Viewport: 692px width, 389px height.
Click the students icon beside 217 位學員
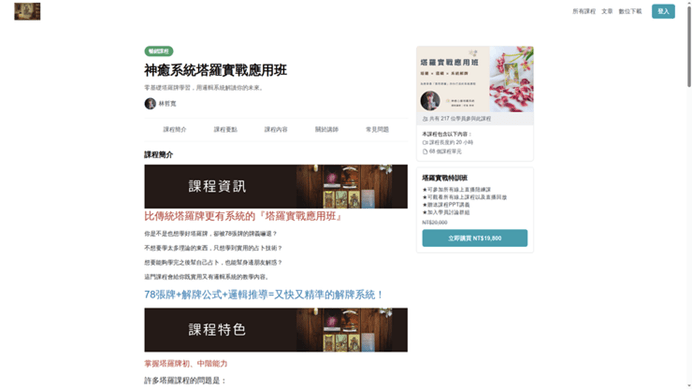point(425,119)
